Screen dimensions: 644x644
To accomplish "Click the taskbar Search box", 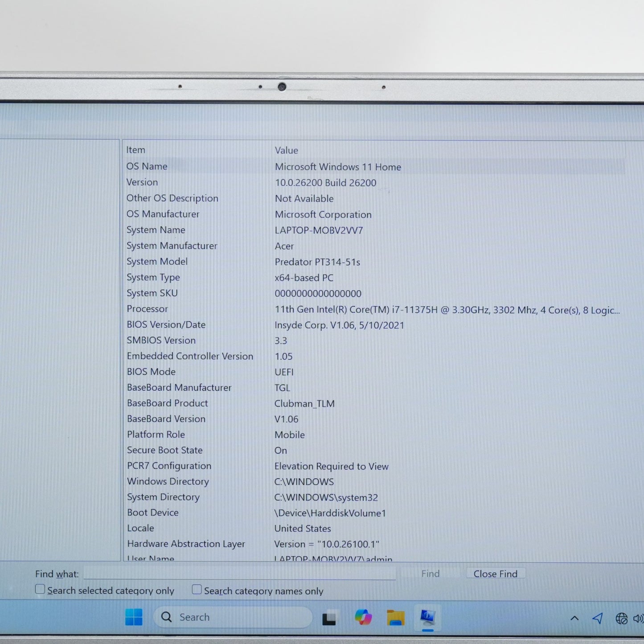I will [x=233, y=617].
